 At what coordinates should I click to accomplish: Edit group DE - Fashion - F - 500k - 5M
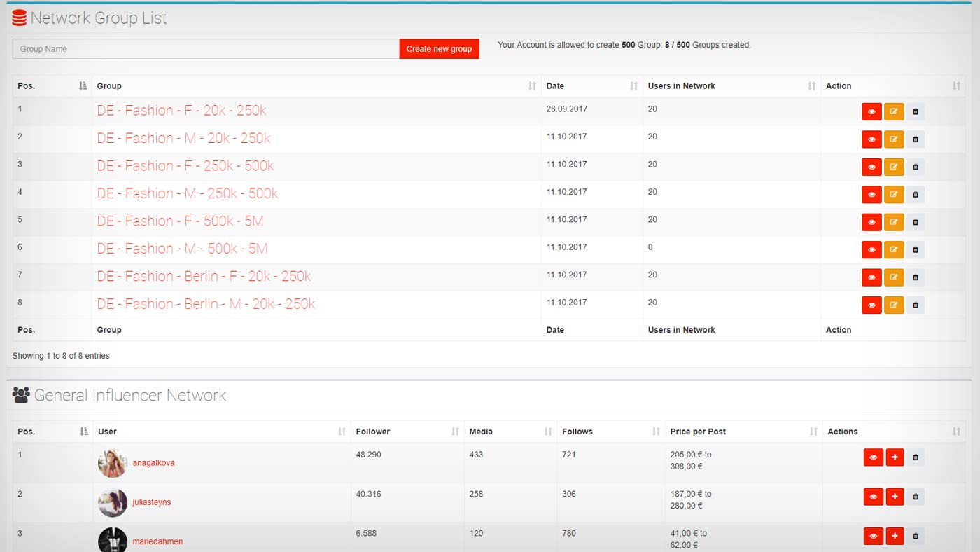pyautogui.click(x=894, y=223)
